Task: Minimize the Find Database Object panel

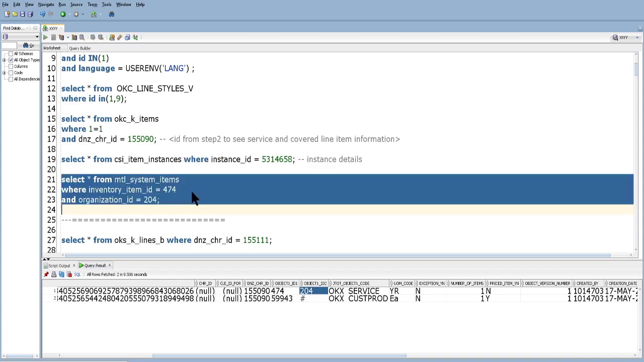Action: (x=35, y=28)
